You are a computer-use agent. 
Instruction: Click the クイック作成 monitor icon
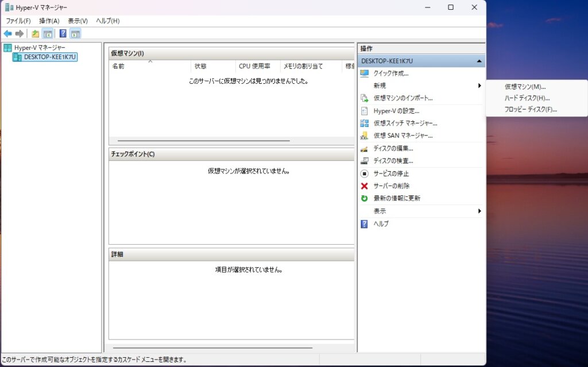(364, 73)
